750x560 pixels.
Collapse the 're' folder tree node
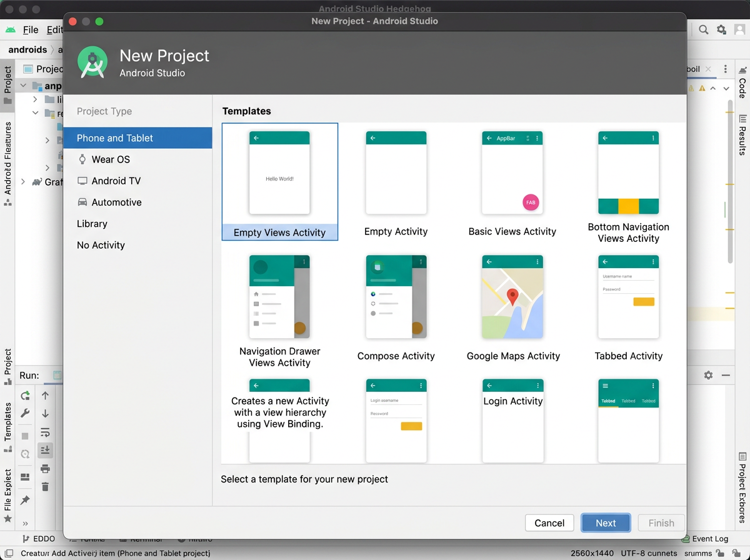pyautogui.click(x=36, y=113)
